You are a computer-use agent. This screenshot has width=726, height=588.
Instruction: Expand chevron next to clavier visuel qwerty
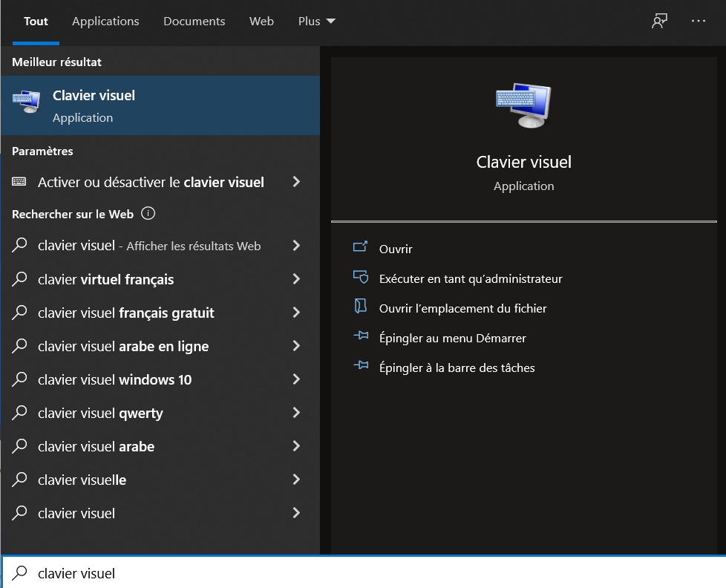(x=296, y=413)
